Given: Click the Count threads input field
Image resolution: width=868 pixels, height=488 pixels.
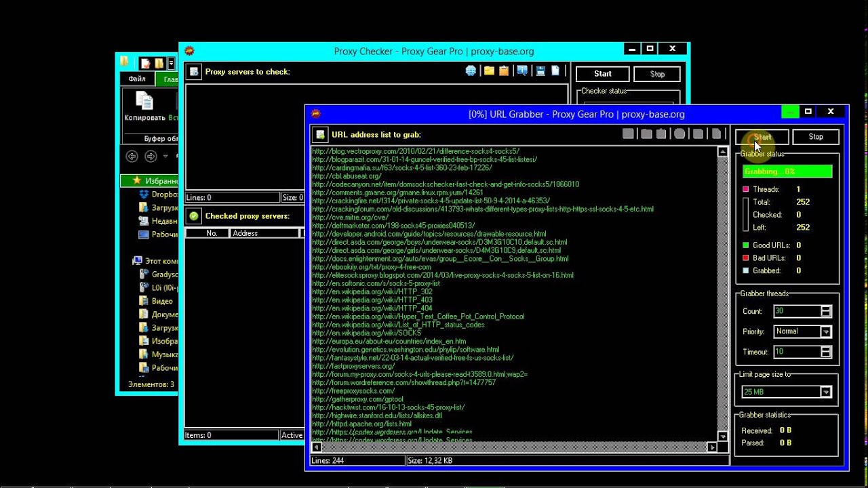Looking at the screenshot, I should coord(796,311).
